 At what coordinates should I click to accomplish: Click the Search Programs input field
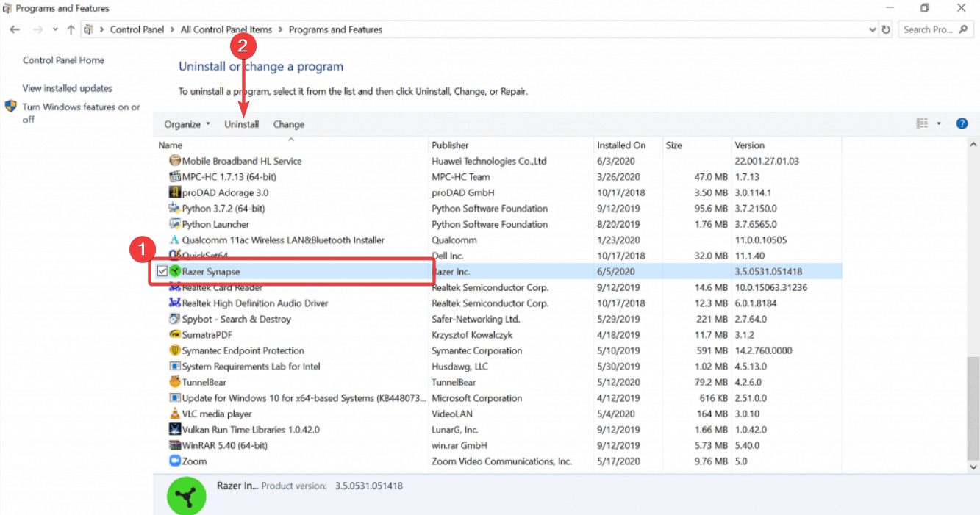(x=928, y=30)
